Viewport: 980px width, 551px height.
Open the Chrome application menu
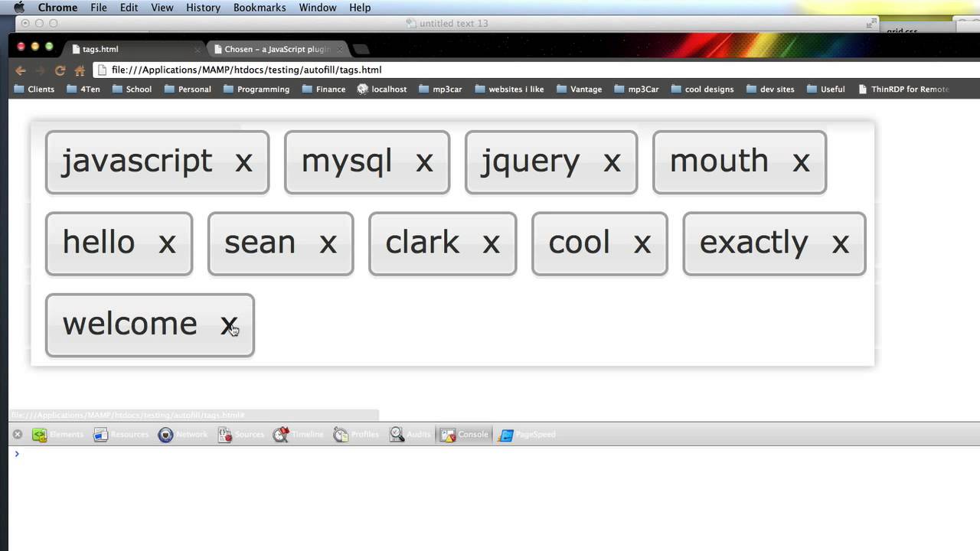[x=58, y=8]
